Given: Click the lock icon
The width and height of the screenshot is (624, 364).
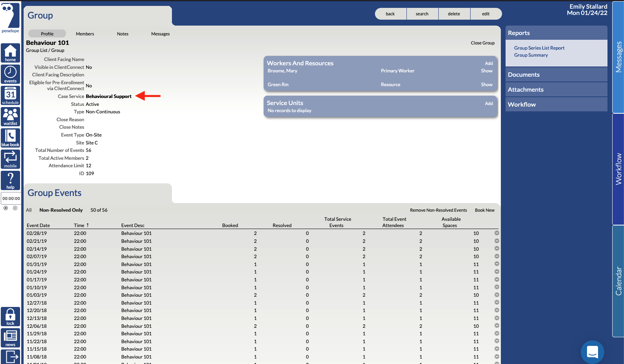Looking at the screenshot, I should pos(10,317).
